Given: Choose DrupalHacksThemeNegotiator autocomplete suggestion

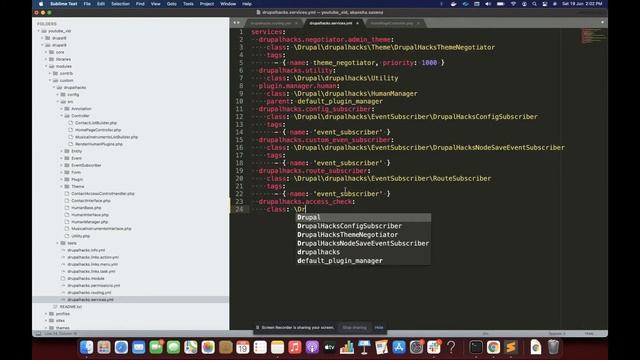Looking at the screenshot, I should [x=363, y=235].
